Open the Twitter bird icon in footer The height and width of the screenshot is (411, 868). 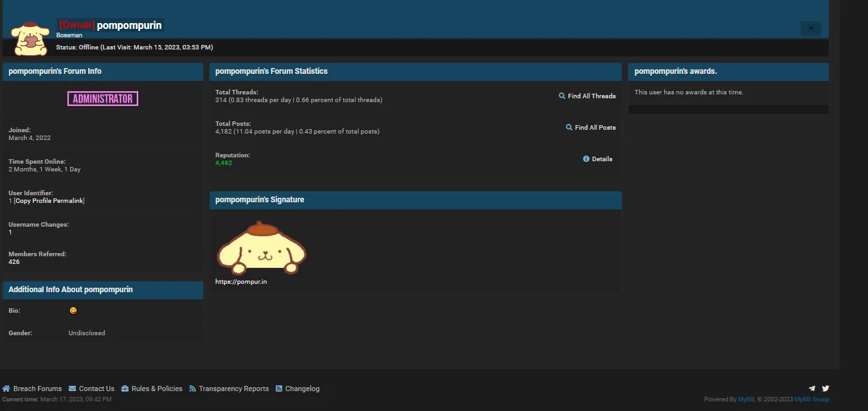pyautogui.click(x=825, y=388)
